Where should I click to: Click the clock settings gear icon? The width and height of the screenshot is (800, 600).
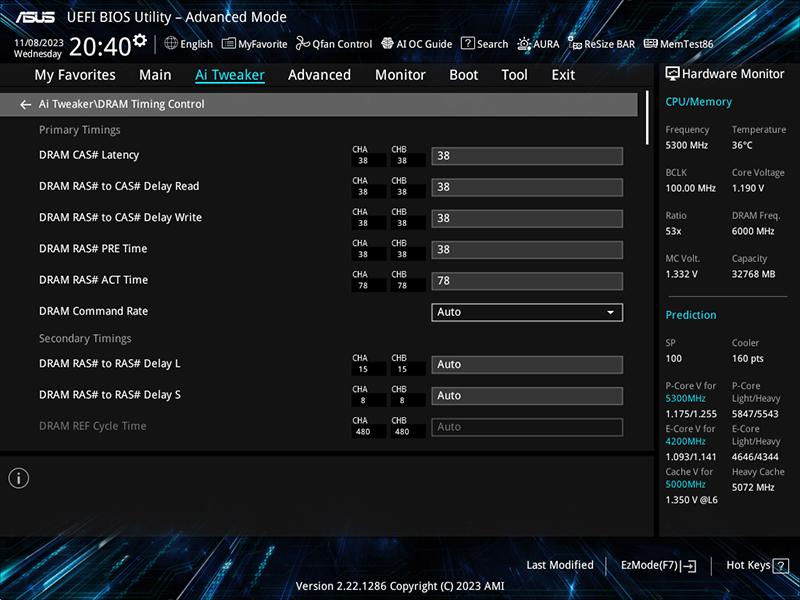tap(139, 40)
